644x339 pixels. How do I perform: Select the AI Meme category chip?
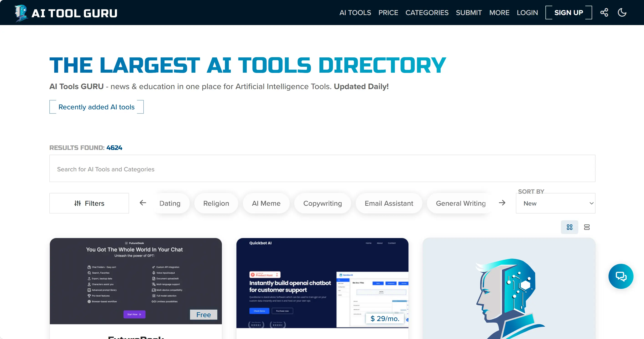pyautogui.click(x=266, y=203)
